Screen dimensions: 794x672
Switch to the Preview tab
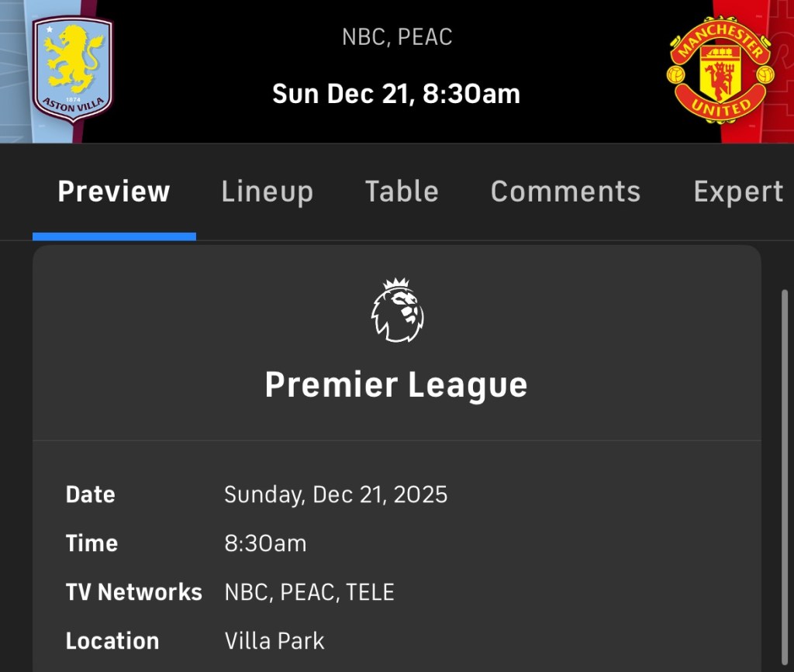[x=114, y=191]
